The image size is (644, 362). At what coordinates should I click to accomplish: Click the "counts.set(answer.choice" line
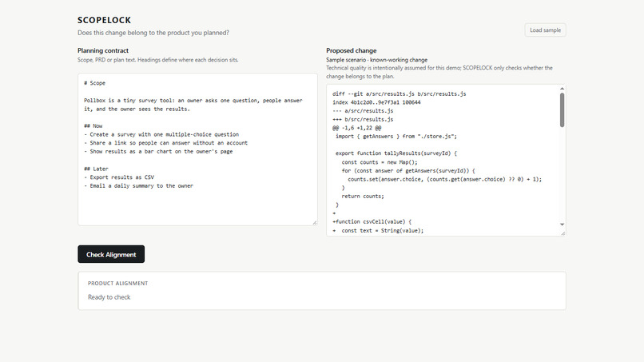pos(445,179)
